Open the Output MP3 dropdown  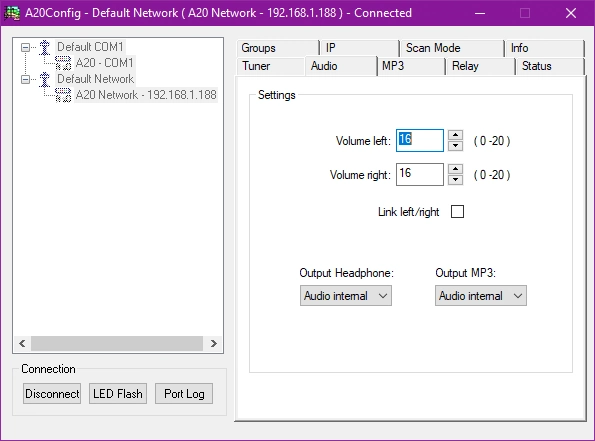481,296
